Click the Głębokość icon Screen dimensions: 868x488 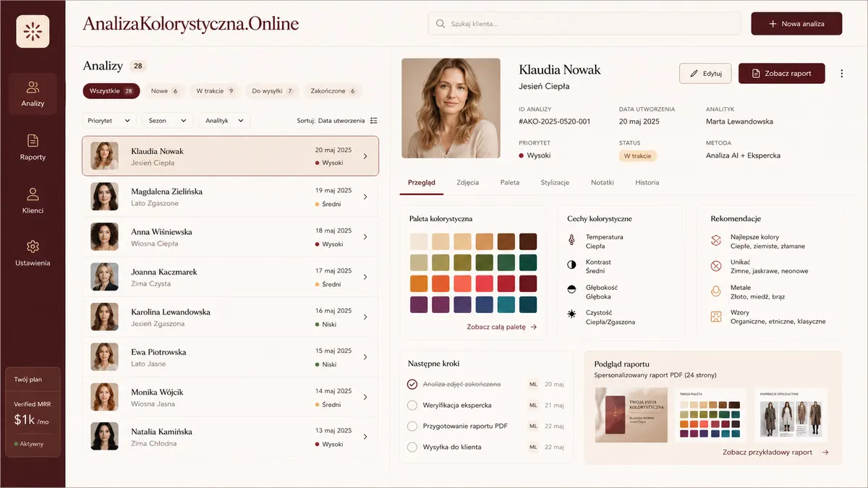point(571,289)
